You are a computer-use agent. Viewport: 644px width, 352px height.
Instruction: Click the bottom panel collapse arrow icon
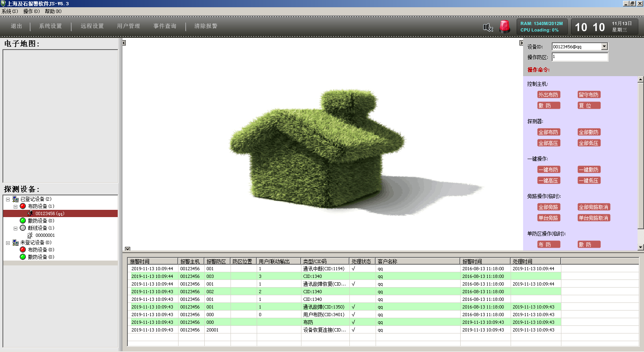point(127,249)
